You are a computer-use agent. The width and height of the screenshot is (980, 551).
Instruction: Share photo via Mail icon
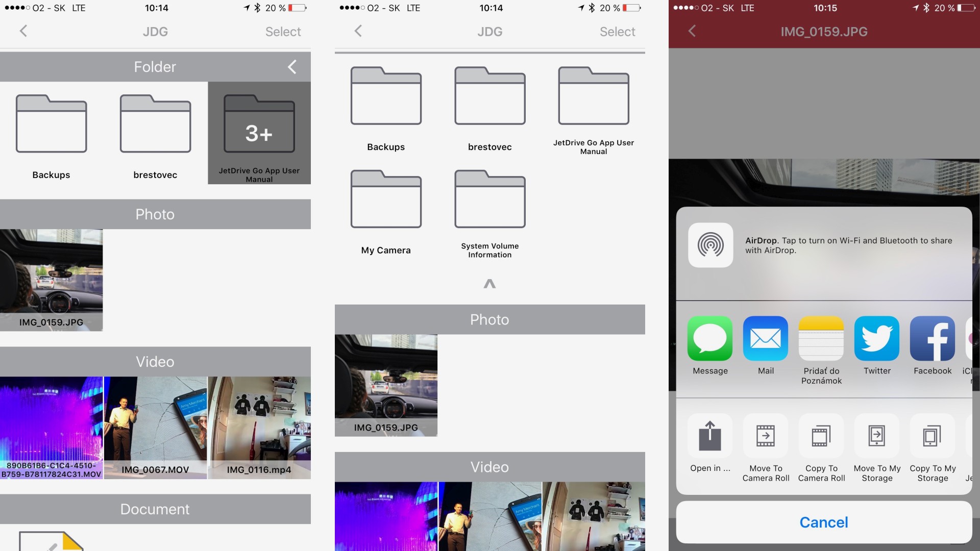point(765,339)
